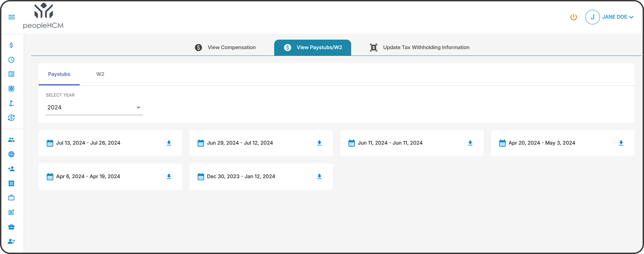Screen dimensions: 644x254
Task: Open the View Compensation tab
Action: [225, 47]
